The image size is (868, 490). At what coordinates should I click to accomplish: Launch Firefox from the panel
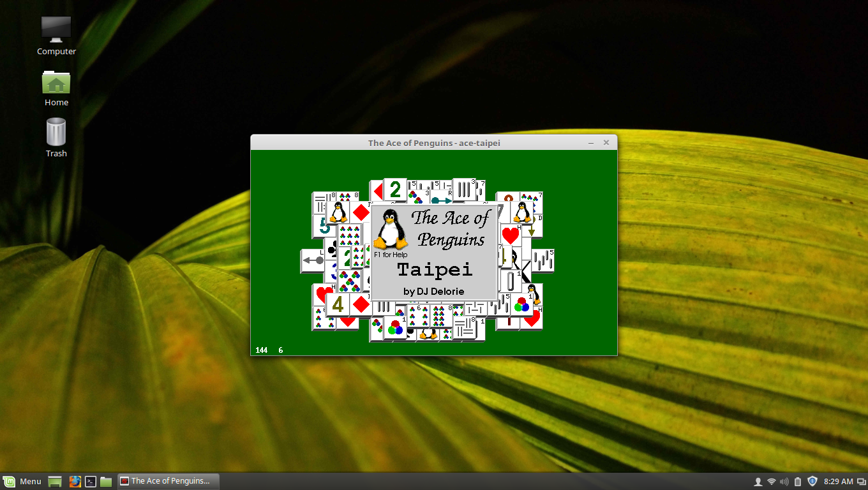75,481
